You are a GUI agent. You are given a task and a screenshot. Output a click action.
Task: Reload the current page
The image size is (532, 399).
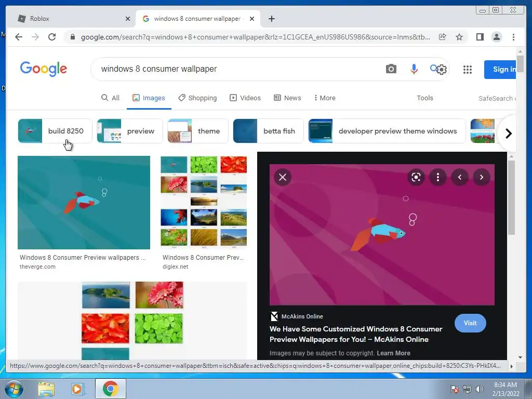pos(52,37)
